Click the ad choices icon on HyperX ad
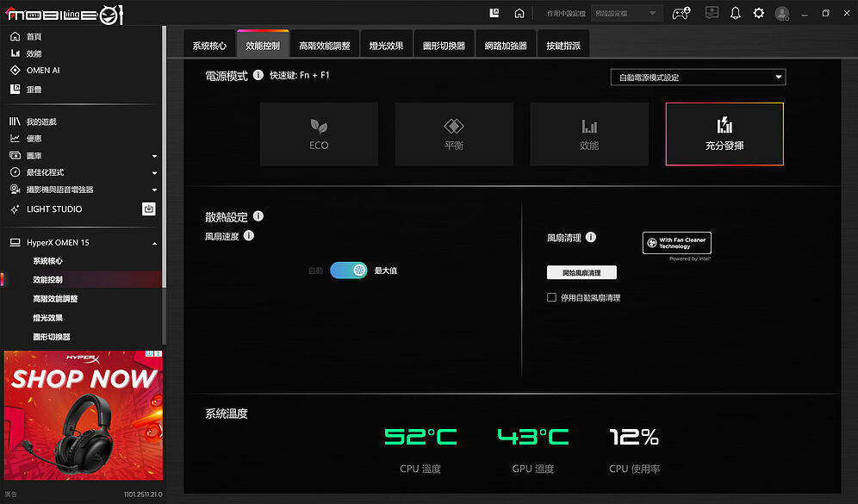The height and width of the screenshot is (504, 858). pos(149,353)
